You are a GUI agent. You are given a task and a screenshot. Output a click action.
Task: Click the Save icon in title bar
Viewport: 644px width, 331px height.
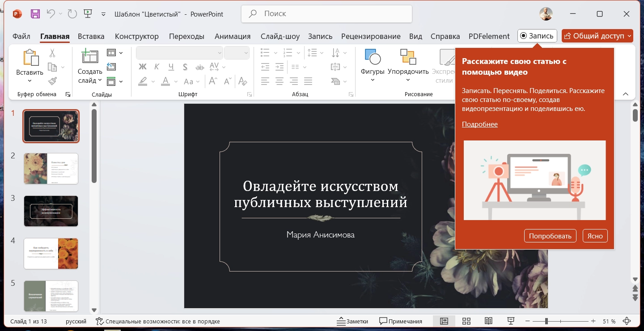click(x=35, y=14)
